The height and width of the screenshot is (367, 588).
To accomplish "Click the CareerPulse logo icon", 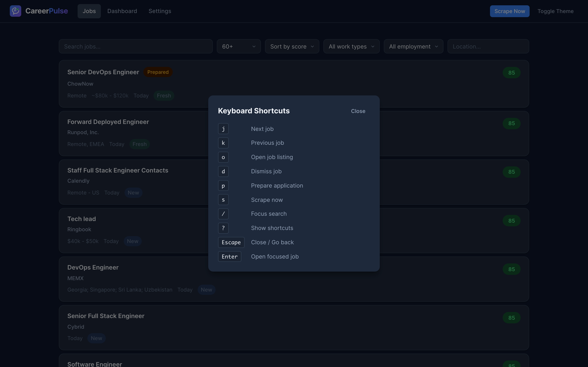I will point(15,11).
